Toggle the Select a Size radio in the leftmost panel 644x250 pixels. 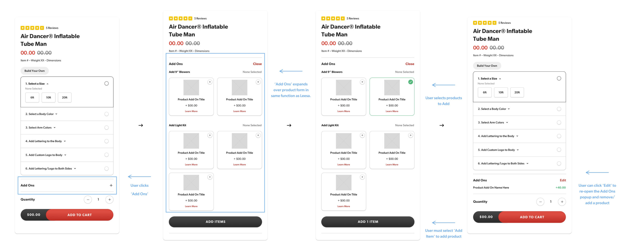[x=106, y=83]
